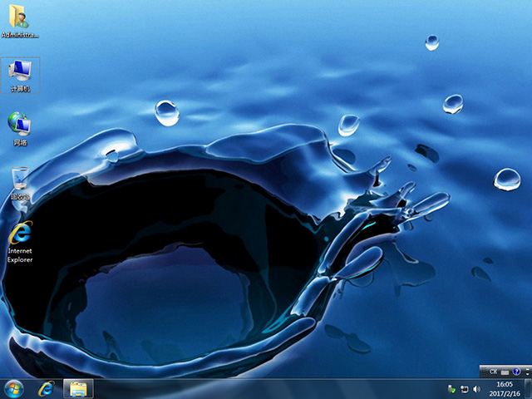
Task: Click the Safely Remove Hardware tray icon
Action: [x=451, y=389]
